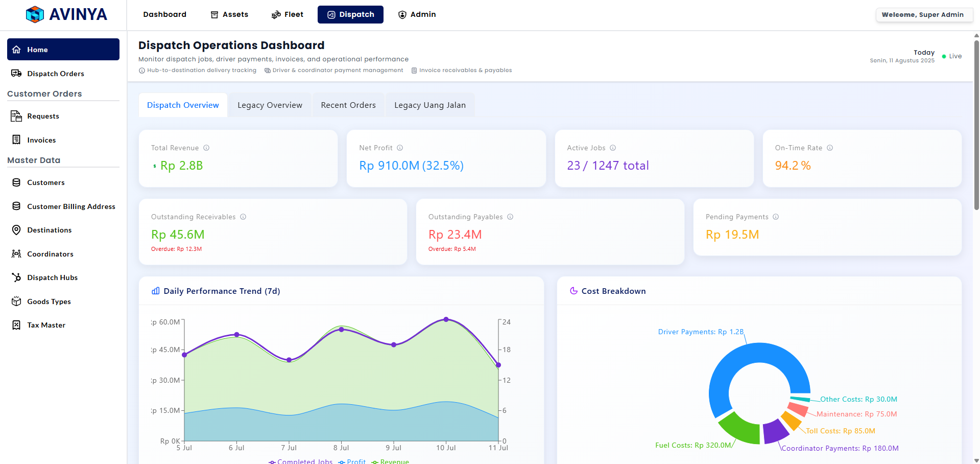Hide the Profit line via legend toggle
Viewport: 980px width, 464px height.
click(352, 461)
